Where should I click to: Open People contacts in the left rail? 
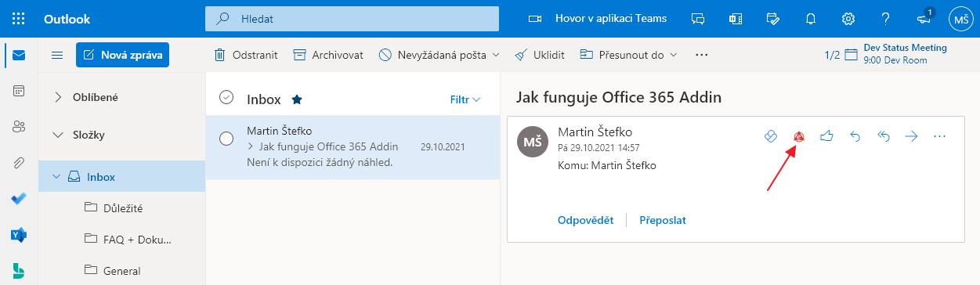[x=19, y=127]
